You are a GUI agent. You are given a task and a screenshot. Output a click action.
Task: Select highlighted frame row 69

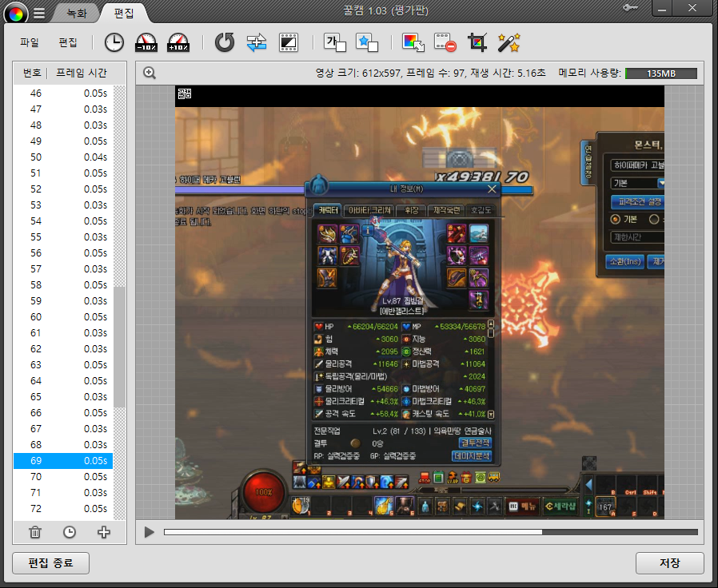63,461
